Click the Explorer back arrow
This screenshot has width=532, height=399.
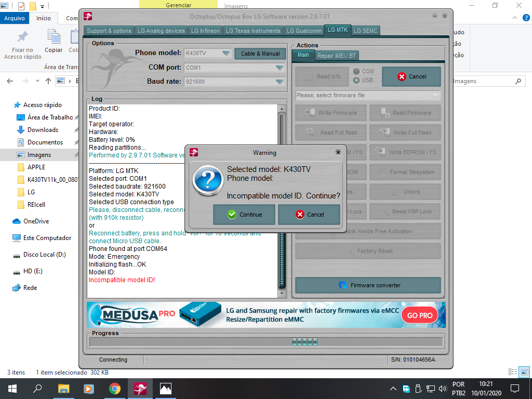coord(10,81)
